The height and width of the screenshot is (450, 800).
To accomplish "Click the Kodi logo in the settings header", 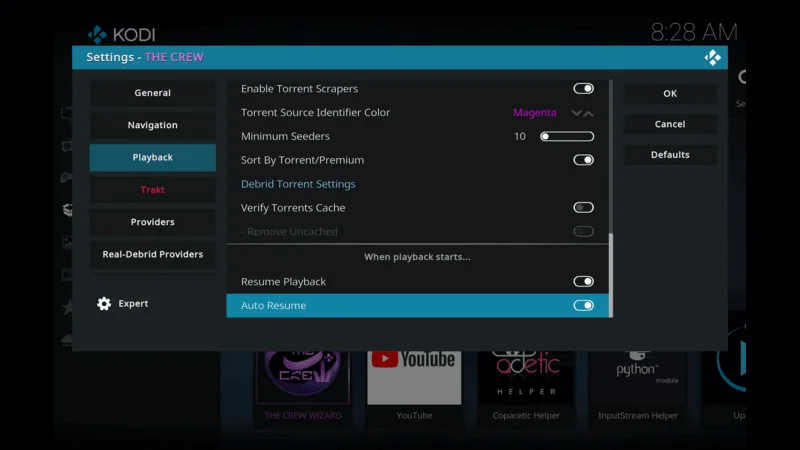I will [x=712, y=58].
